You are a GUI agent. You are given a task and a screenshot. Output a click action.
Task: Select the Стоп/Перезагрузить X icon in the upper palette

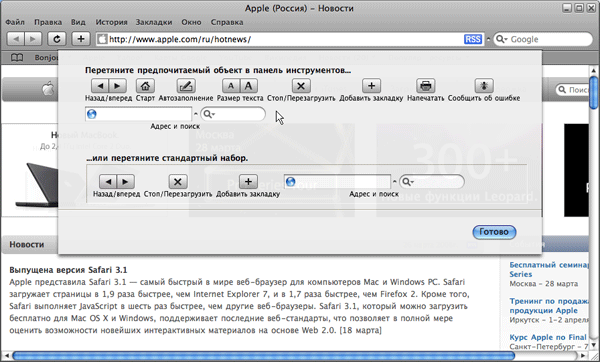point(301,86)
